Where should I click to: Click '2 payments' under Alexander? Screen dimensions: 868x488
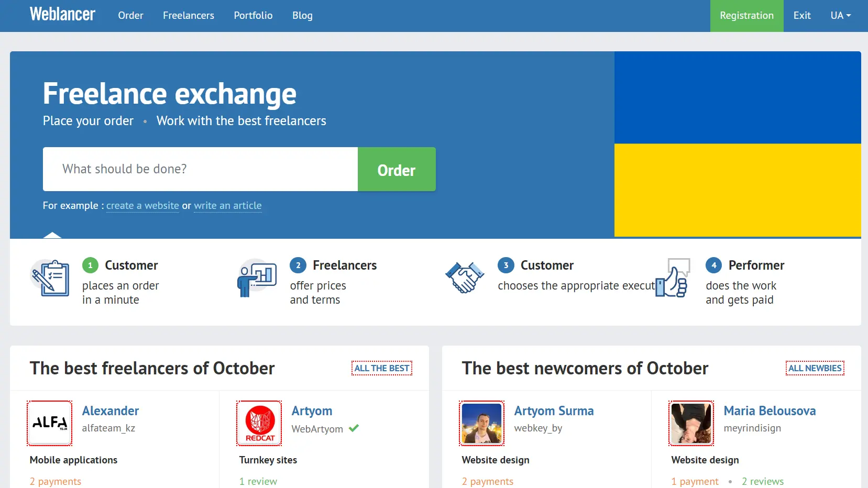pyautogui.click(x=56, y=481)
